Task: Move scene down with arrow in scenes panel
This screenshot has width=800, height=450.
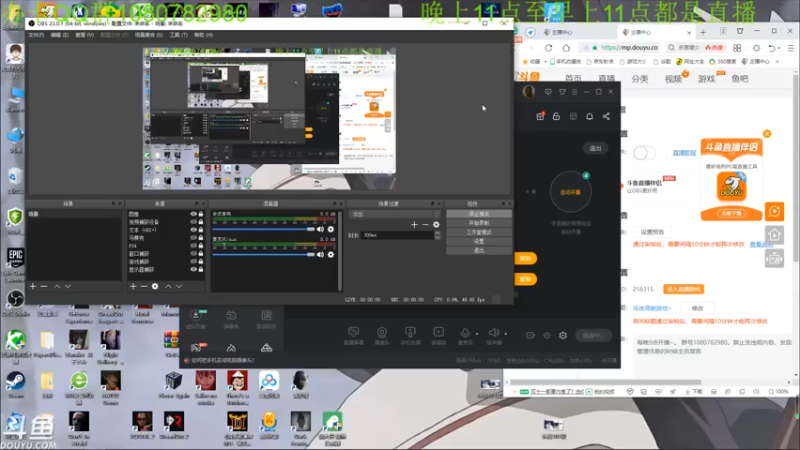Action: (x=68, y=286)
